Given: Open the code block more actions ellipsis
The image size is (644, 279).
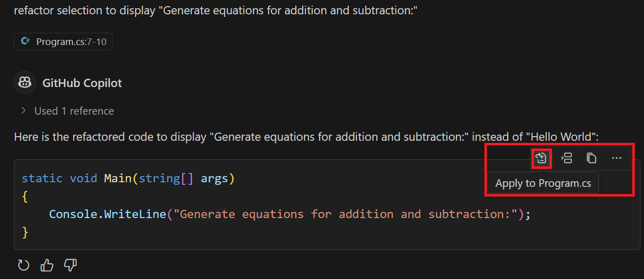Looking at the screenshot, I should [x=616, y=158].
